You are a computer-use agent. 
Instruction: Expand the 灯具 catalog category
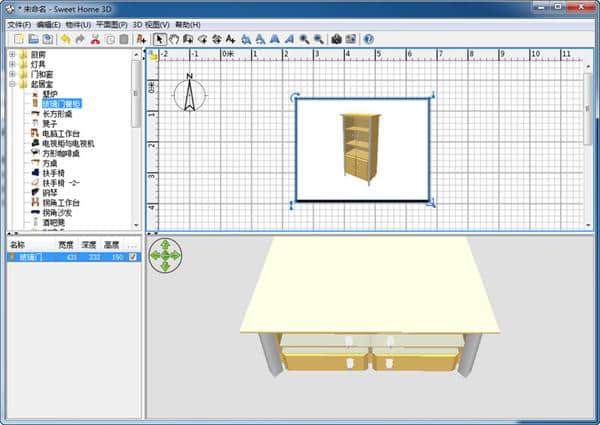[11, 65]
